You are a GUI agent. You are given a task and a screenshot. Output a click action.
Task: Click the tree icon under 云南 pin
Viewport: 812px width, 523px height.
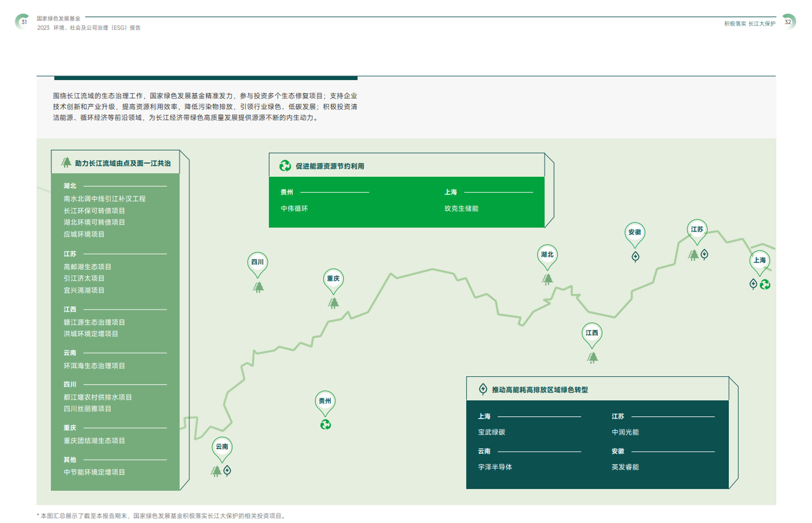(x=216, y=471)
